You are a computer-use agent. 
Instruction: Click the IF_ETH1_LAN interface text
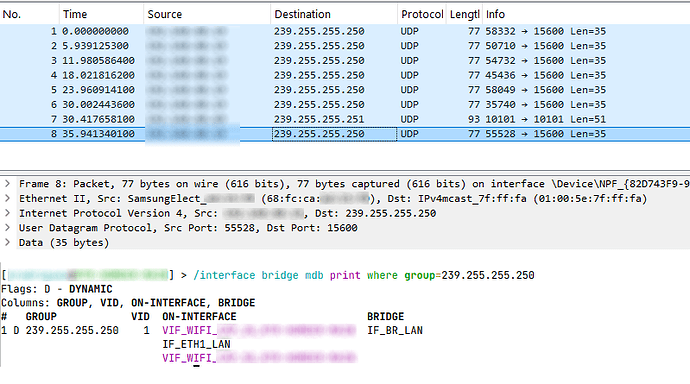coord(196,344)
